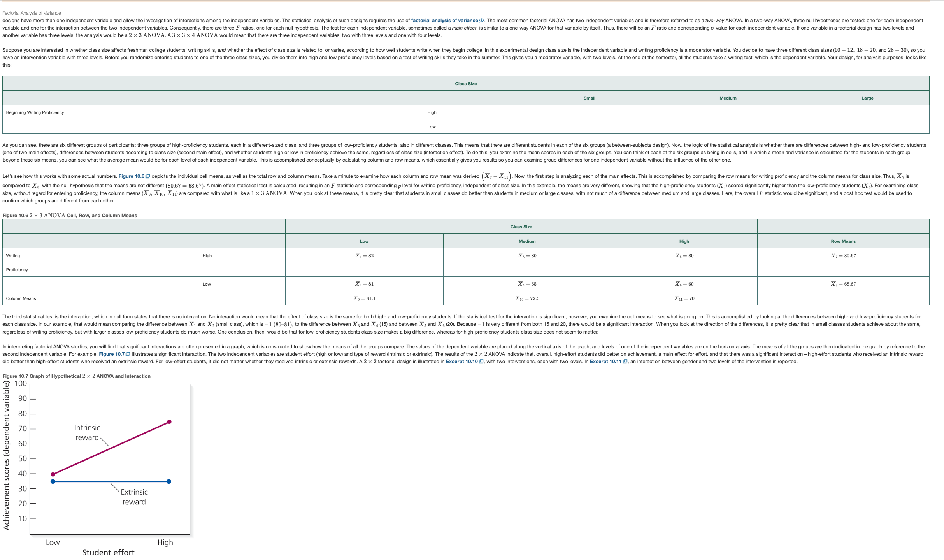
Task: Click the 'Writing' row label in Figure 10.6
Action: (13, 256)
